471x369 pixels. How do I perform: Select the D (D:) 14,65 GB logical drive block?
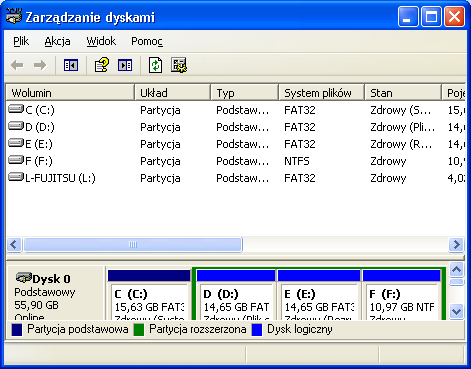coord(236,295)
